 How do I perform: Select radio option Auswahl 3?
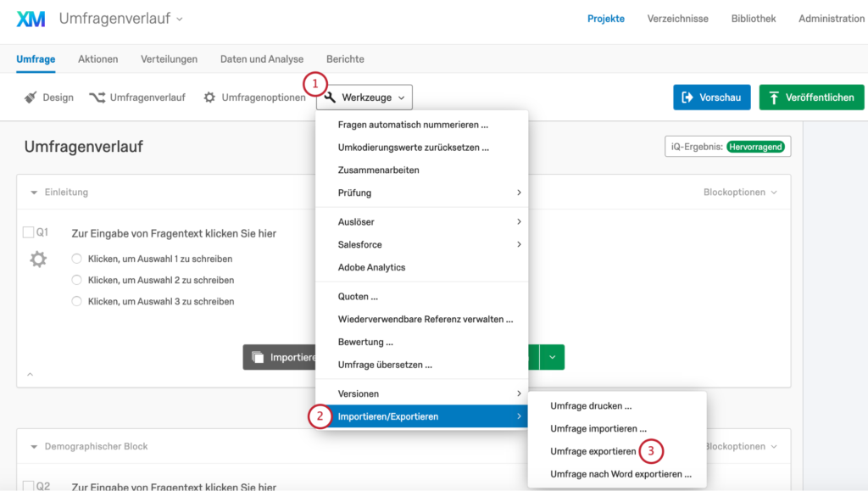(77, 301)
